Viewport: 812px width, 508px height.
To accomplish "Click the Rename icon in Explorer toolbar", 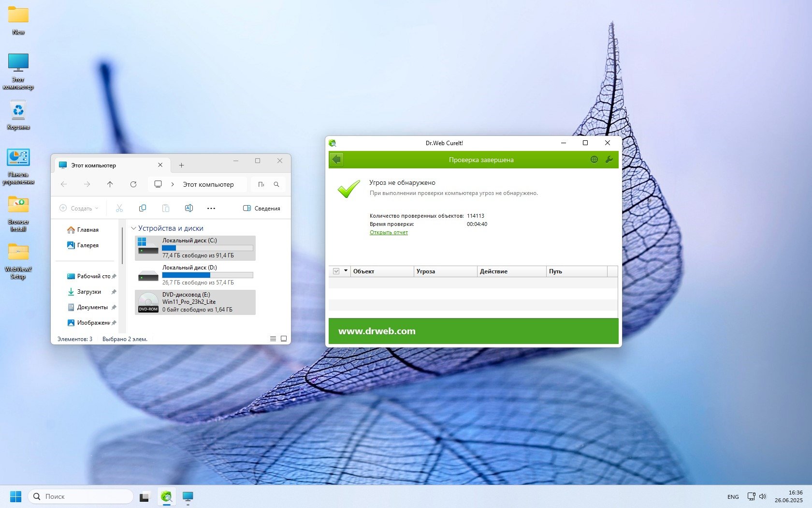I will (189, 208).
